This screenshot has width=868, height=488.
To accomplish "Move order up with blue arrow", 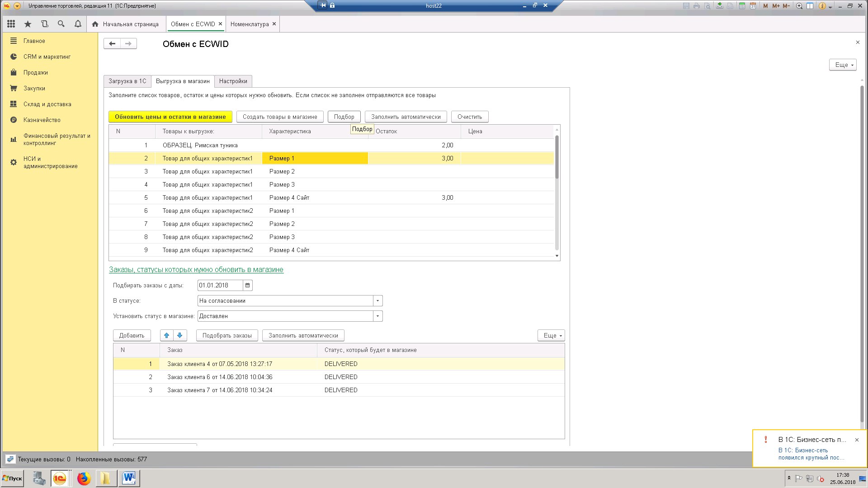I will 167,335.
